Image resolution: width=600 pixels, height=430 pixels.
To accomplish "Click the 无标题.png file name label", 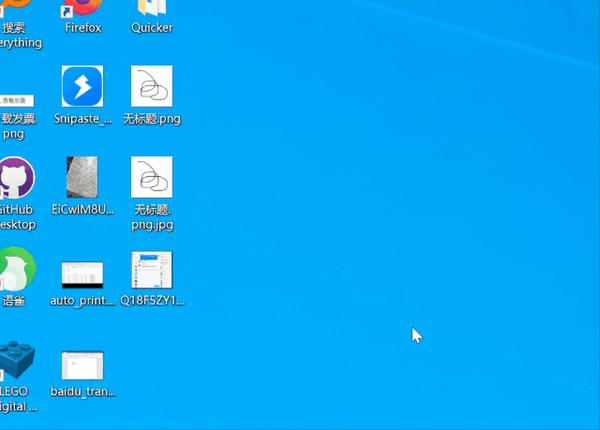I will coord(152,119).
